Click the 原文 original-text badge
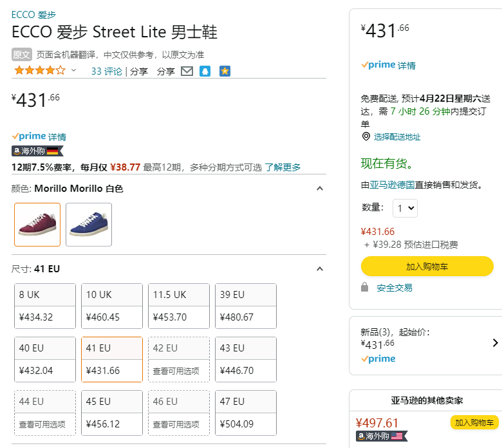The height and width of the screenshot is (448, 502). pyautogui.click(x=22, y=55)
